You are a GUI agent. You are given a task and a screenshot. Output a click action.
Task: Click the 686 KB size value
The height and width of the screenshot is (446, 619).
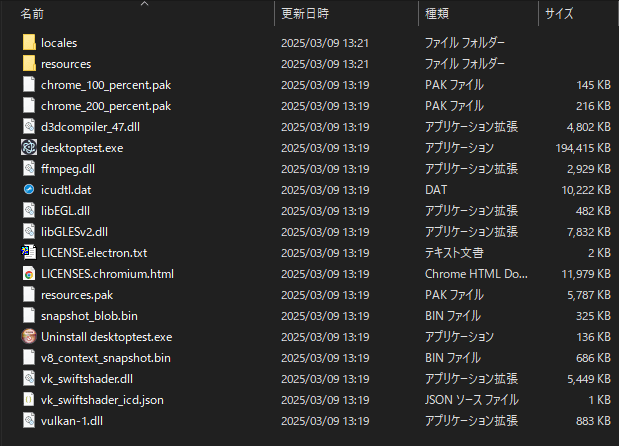(x=593, y=358)
